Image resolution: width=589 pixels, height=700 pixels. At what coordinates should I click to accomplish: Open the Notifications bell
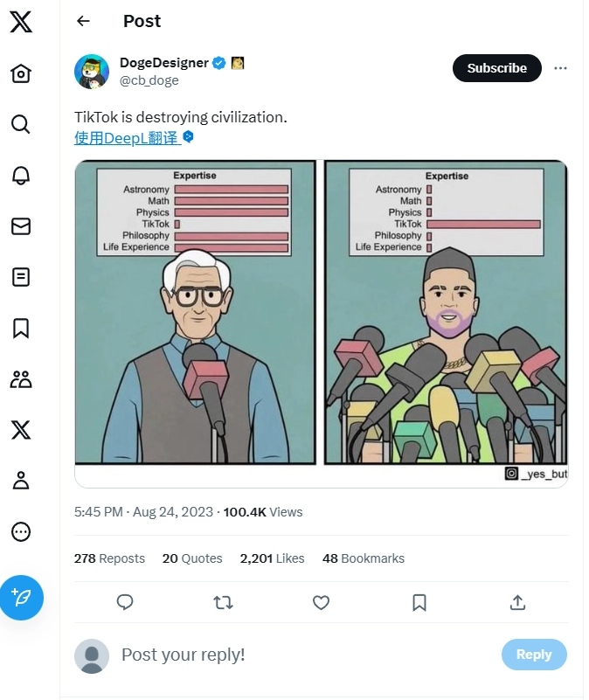[21, 176]
